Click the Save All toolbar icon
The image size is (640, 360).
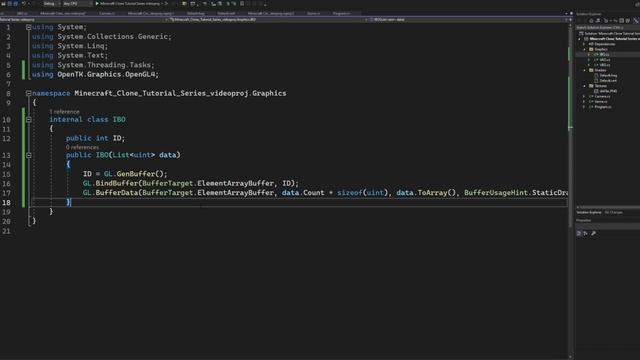coord(16,4)
